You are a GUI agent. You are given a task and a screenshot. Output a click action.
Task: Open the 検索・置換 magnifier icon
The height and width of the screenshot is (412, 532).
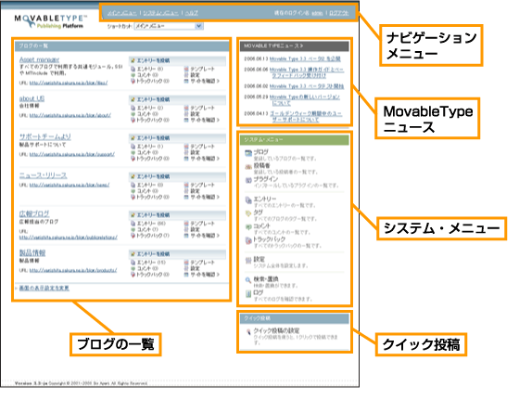pyautogui.click(x=248, y=280)
